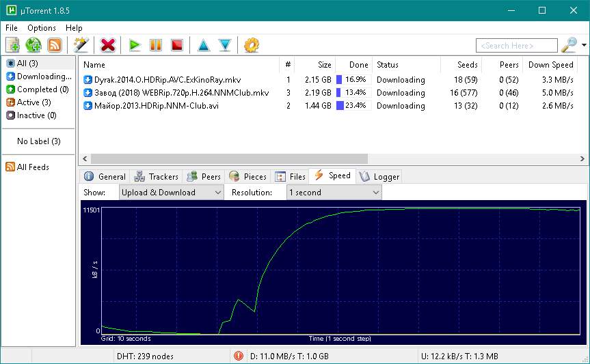Switch to the General tab
Image resolution: width=590 pixels, height=364 pixels.
tap(105, 176)
